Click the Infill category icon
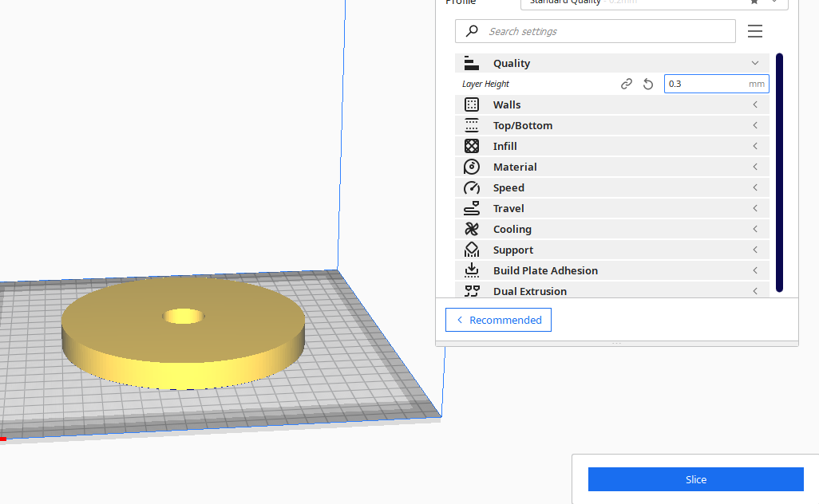The image size is (819, 504). click(x=471, y=146)
